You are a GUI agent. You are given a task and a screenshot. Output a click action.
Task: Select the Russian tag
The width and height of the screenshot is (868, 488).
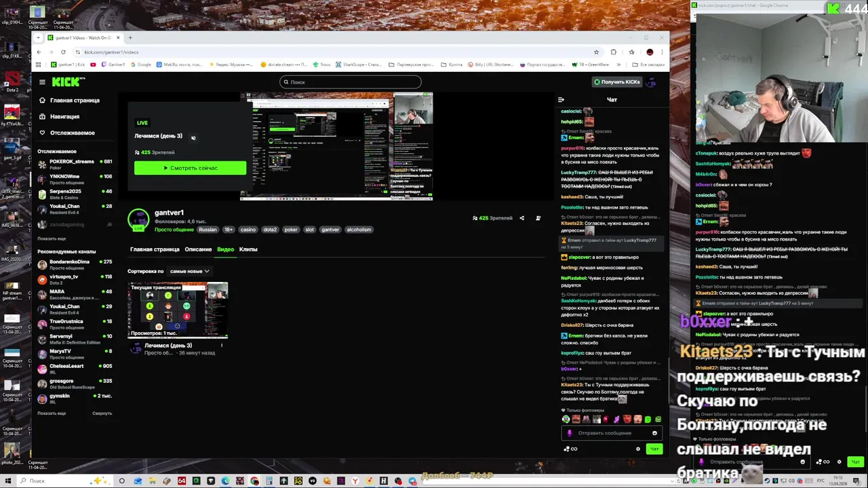click(208, 230)
